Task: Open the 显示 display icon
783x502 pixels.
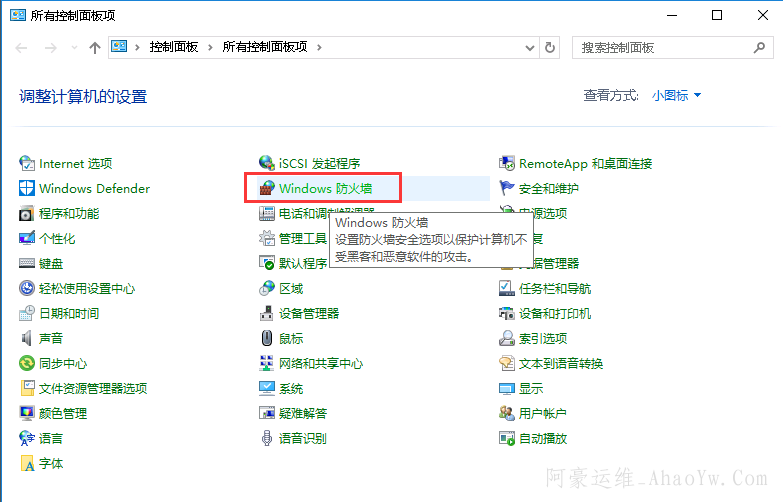Action: 507,389
